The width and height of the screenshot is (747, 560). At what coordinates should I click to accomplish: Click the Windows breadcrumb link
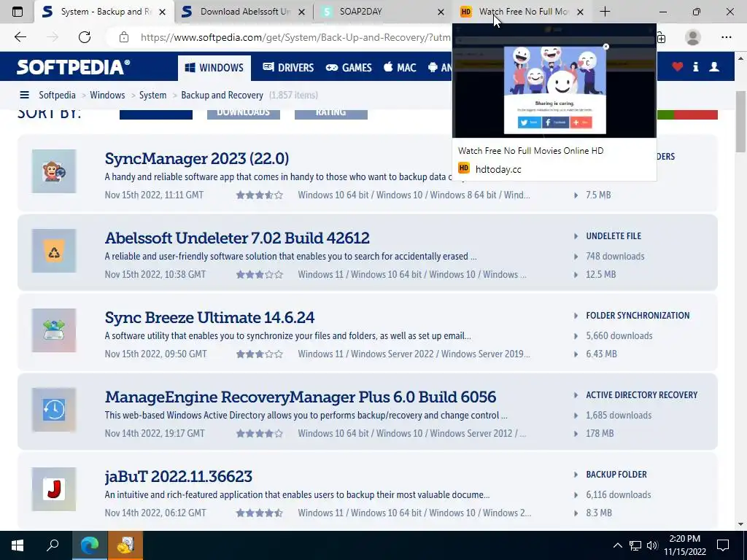(x=107, y=96)
